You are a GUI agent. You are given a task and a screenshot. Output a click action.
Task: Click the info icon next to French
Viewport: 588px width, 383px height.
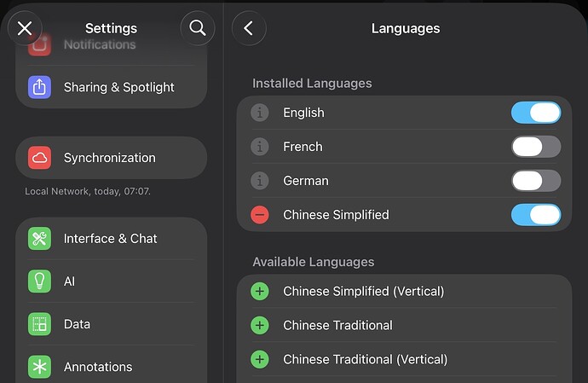260,147
